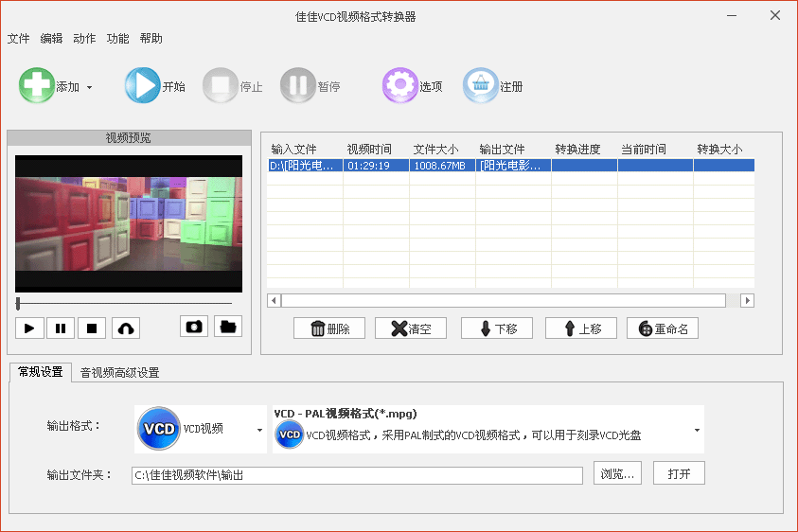Select the row with D:\[阳光电... input file
798x532 pixels.
tap(510, 166)
